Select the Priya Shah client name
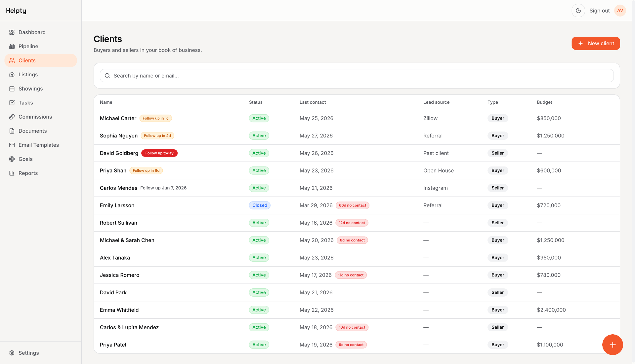Image resolution: width=635 pixels, height=364 pixels. 113,170
